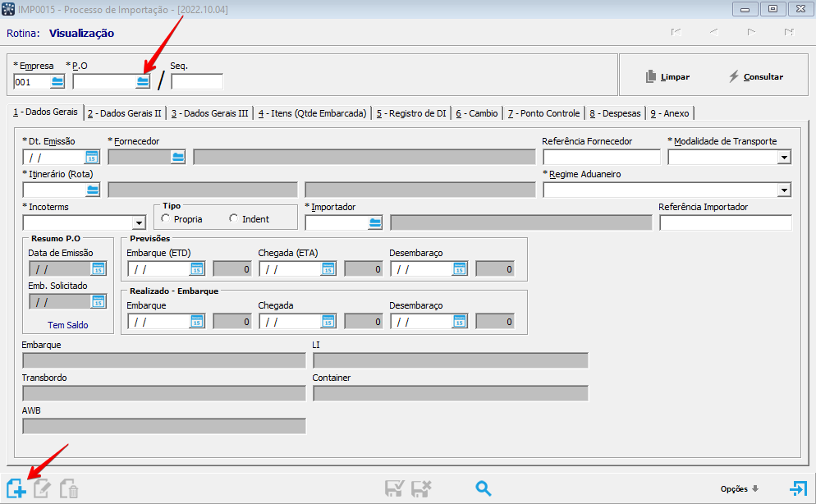This screenshot has height=504, width=816.
Task: Open Resumo P.O Data de Emissão calendar
Action: 99,269
